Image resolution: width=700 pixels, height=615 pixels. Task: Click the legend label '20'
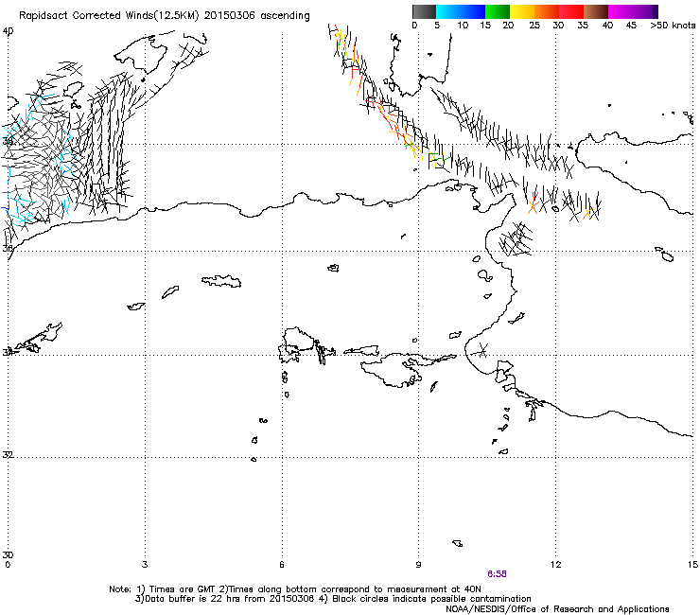508,26
